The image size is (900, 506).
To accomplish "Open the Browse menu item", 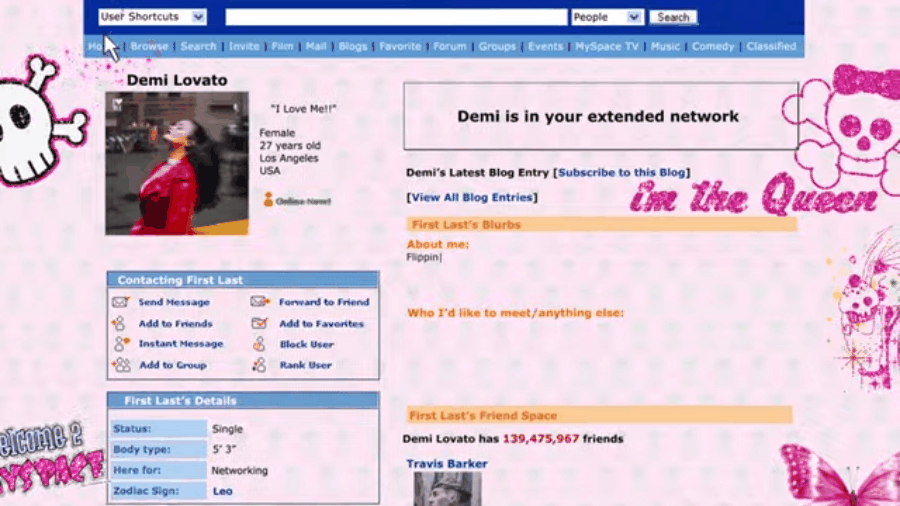I will tap(149, 46).
